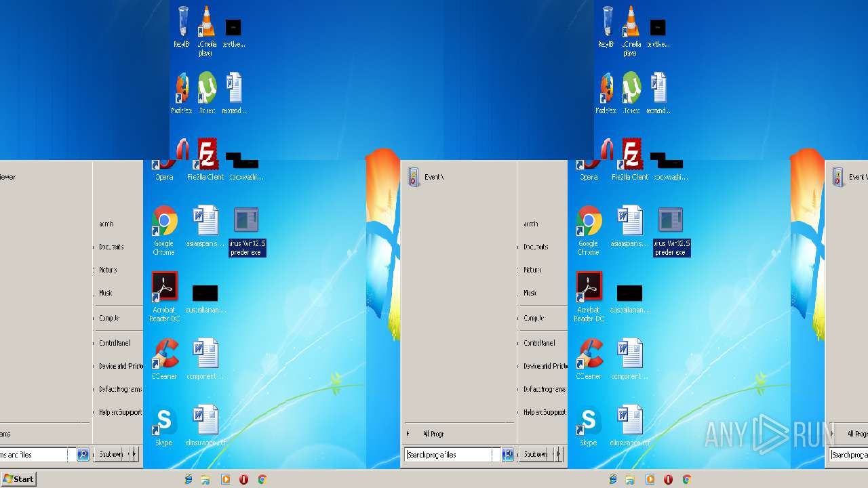Select the Word document beside CCleaner, right copy

click(630, 359)
